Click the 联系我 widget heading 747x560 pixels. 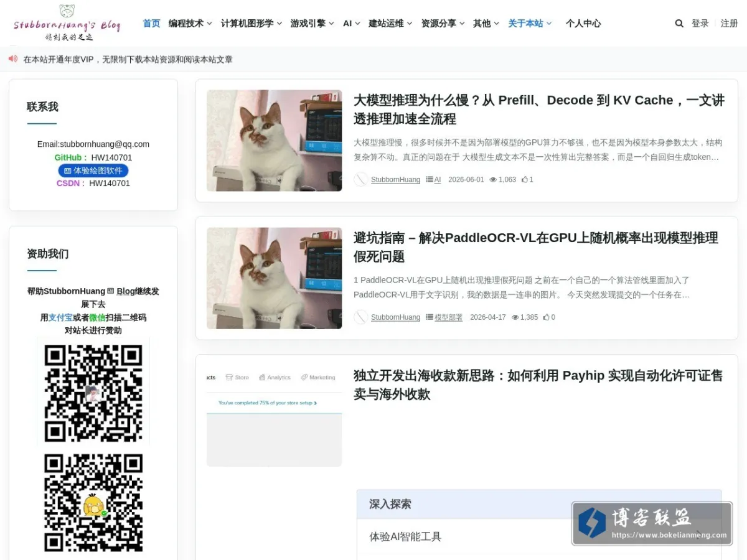[42, 107]
